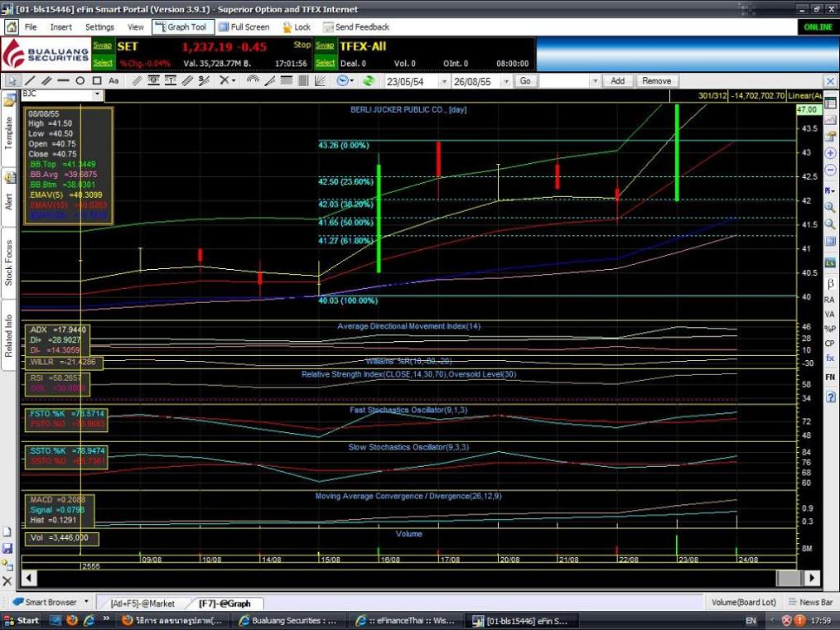Click the chart's horizontal scrollbar thumb
This screenshot has height=630, width=840.
pos(414,578)
